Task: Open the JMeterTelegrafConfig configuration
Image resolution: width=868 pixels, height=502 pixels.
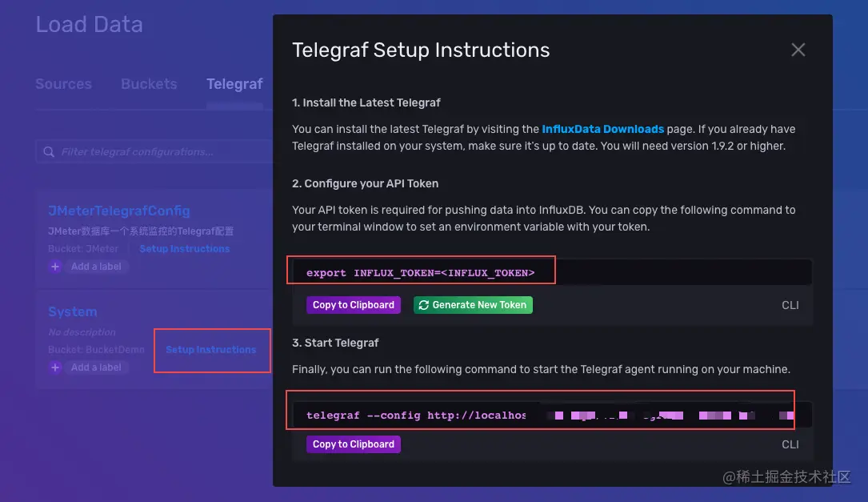Action: [119, 211]
